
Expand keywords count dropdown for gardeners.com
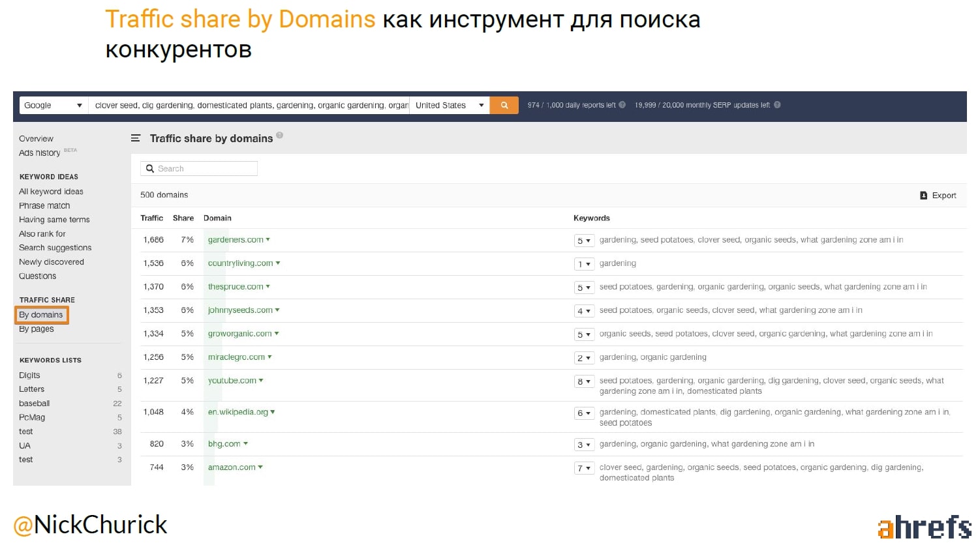(583, 241)
